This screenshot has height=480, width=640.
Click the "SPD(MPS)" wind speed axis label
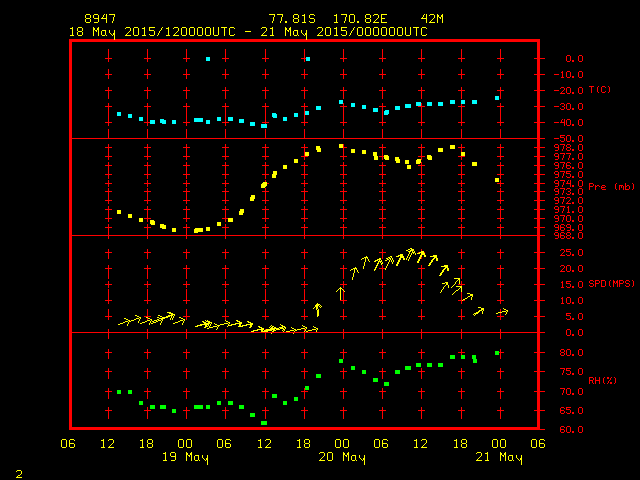point(611,283)
